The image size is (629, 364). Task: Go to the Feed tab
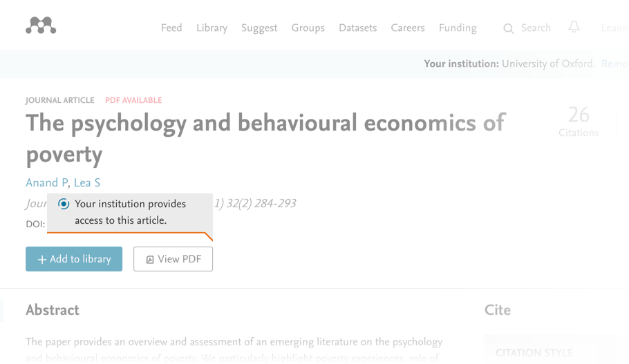tap(171, 28)
